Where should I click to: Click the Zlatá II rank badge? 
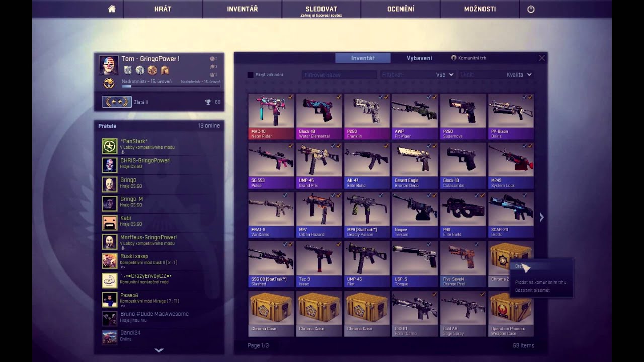[x=117, y=102]
